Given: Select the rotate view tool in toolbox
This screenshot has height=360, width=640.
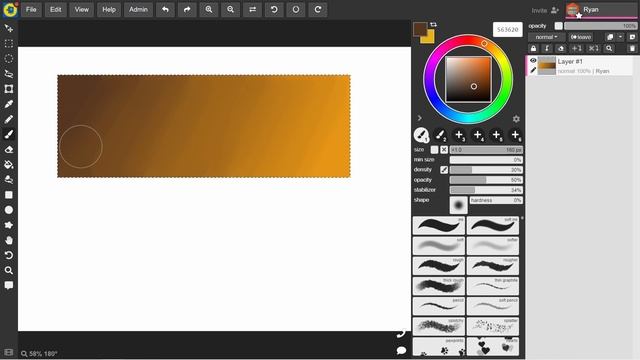Looking at the screenshot, I should click(x=9, y=255).
